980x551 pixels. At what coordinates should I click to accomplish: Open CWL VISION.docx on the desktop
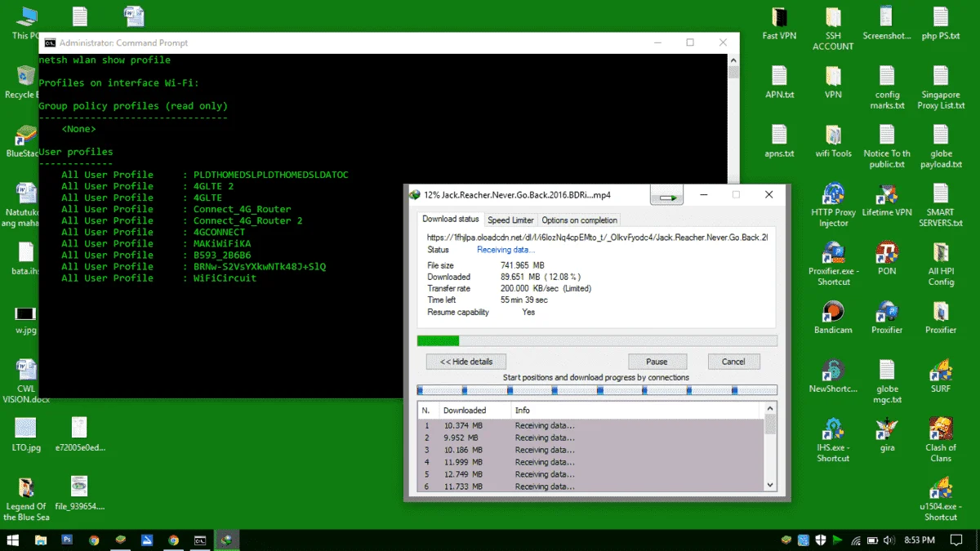pos(26,382)
